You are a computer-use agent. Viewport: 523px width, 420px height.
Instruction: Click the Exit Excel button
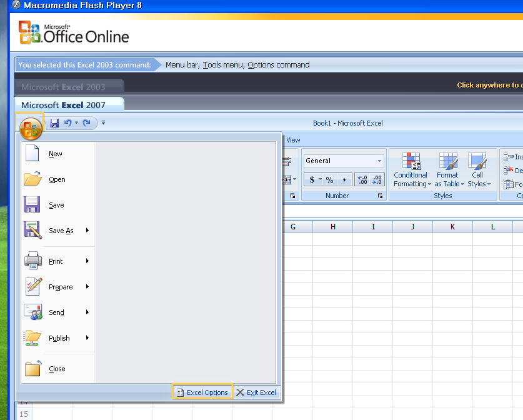(x=256, y=392)
